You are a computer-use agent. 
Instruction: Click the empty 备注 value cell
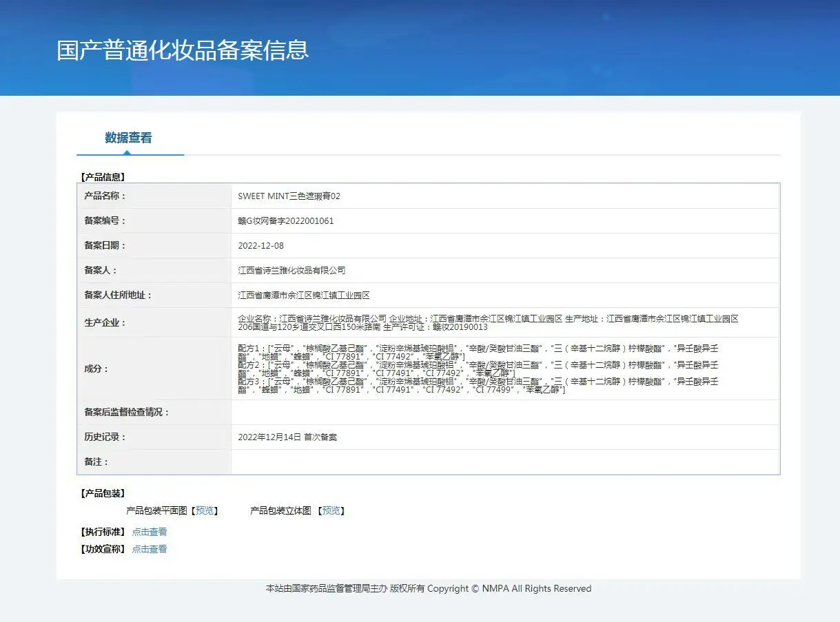pos(505,462)
